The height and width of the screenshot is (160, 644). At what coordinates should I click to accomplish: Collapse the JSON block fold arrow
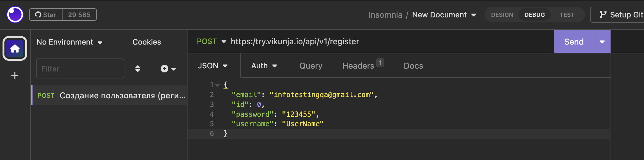tap(217, 85)
